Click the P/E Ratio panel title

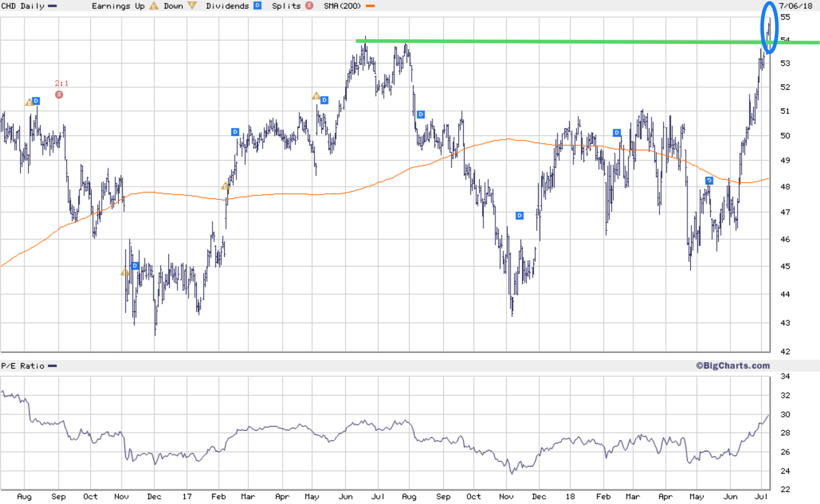(23, 366)
